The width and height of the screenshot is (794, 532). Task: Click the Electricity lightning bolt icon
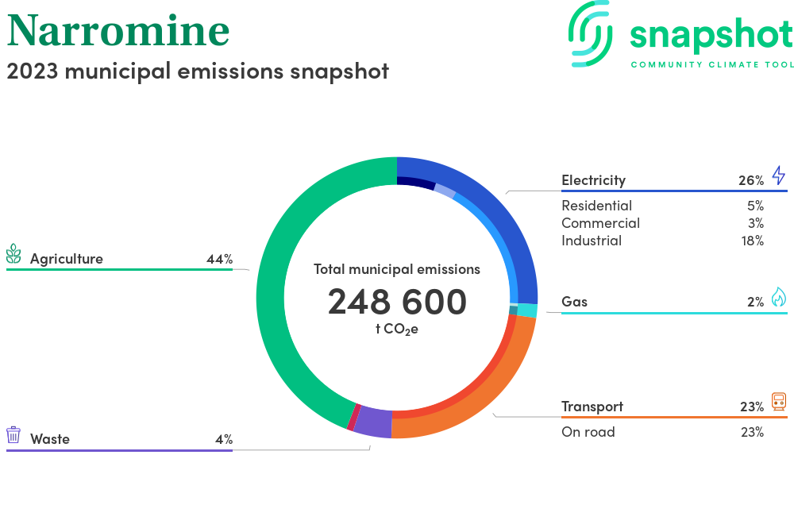778,175
